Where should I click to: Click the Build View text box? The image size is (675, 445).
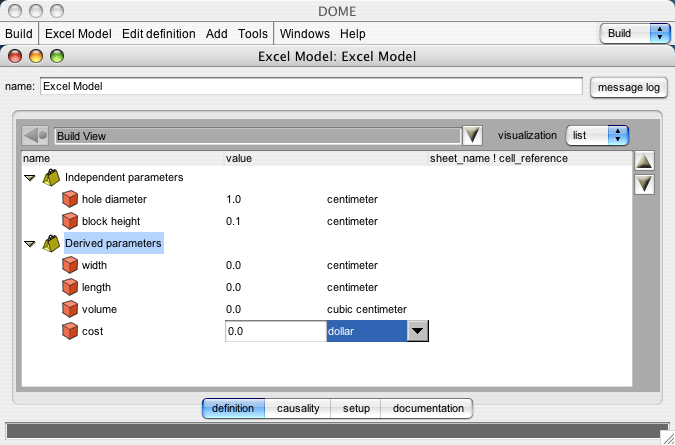(x=257, y=136)
